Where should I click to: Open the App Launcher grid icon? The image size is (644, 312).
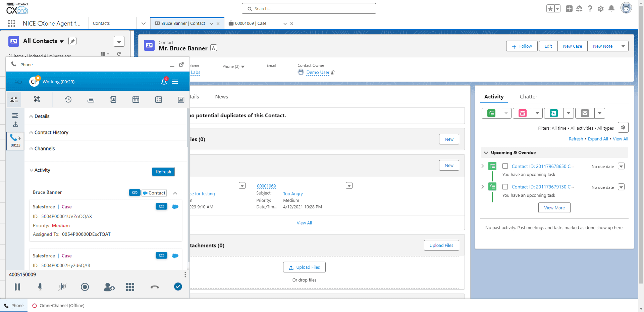coord(11,23)
